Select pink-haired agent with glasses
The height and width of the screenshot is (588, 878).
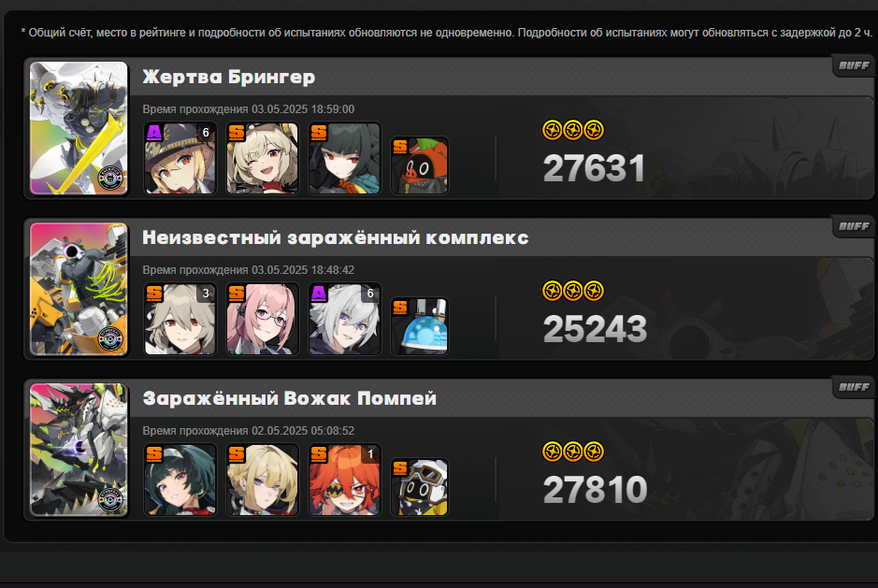coord(262,319)
